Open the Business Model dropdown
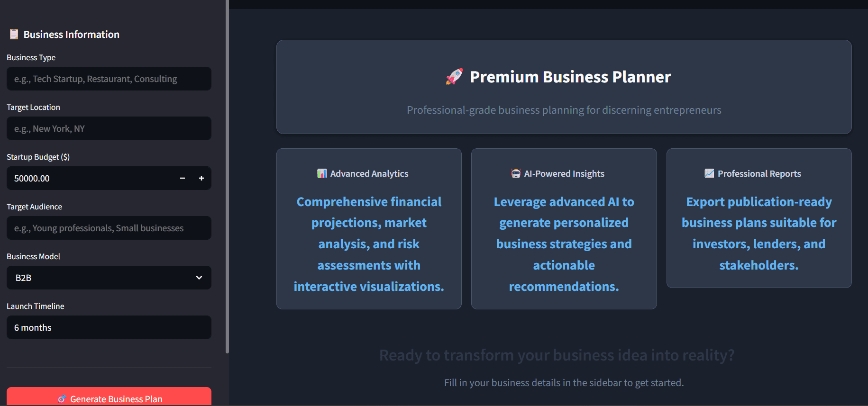868x406 pixels. (109, 278)
